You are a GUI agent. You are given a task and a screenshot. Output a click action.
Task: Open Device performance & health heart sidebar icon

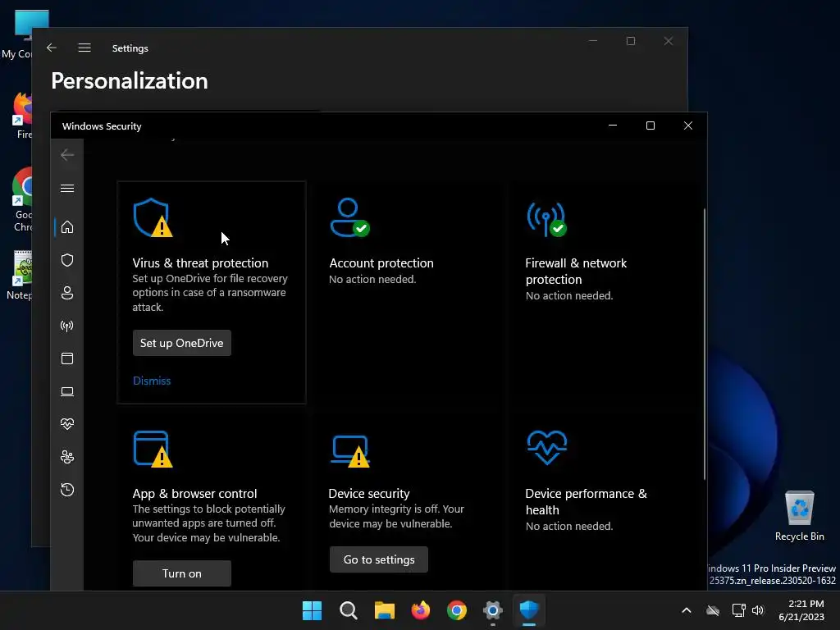(x=67, y=424)
